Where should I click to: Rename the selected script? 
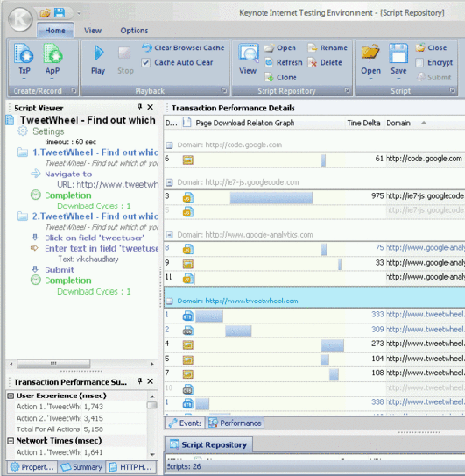(327, 48)
